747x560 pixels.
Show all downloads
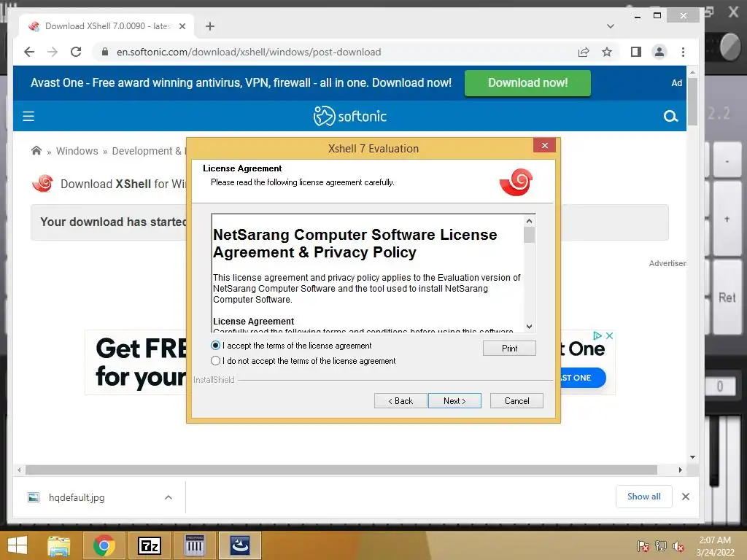coord(643,496)
